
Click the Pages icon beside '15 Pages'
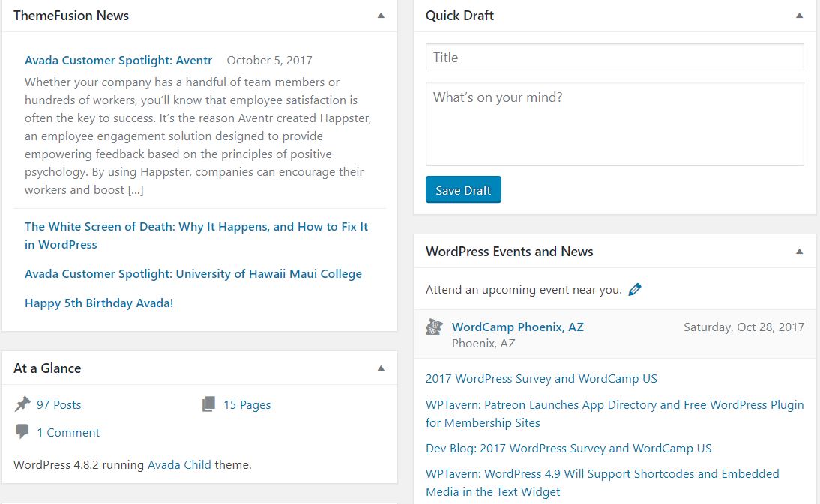(207, 404)
